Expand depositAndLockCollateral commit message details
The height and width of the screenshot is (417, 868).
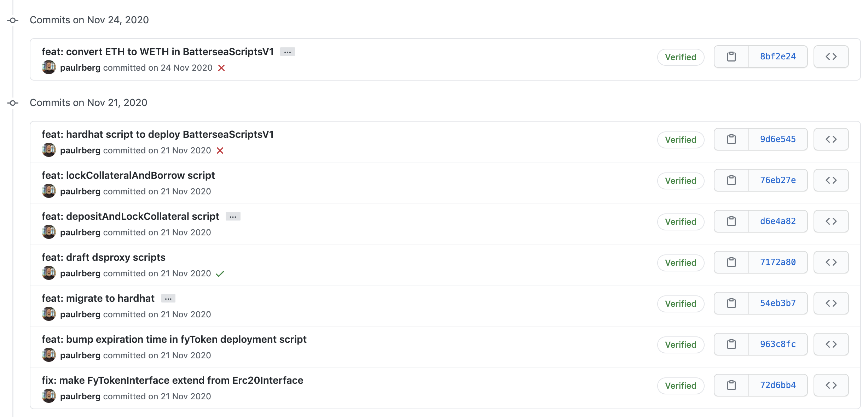coord(233,217)
